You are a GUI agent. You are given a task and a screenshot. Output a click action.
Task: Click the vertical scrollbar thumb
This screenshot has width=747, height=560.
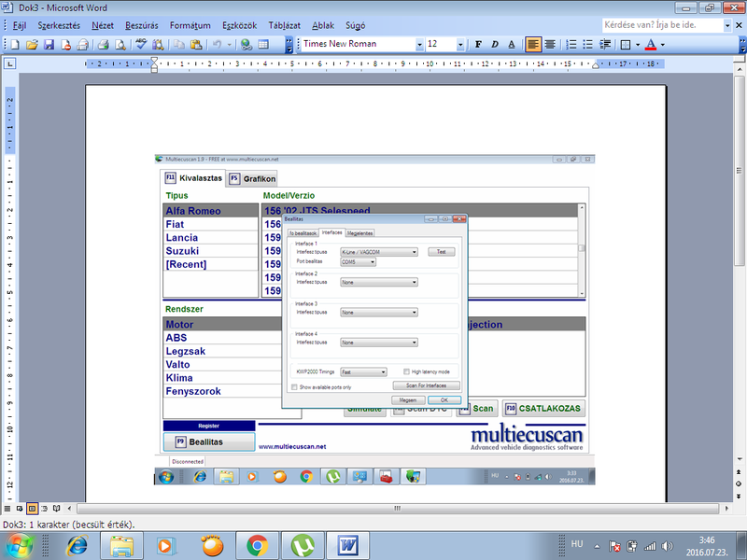[739, 172]
